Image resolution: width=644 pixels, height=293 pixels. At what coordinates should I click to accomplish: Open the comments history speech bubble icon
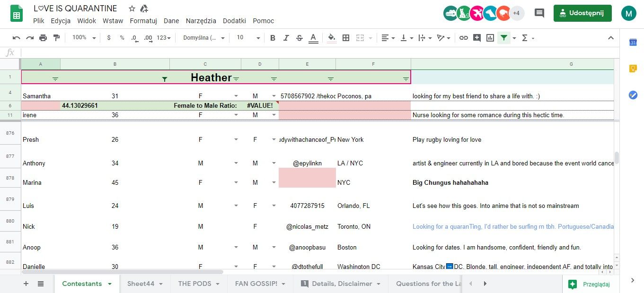point(539,13)
